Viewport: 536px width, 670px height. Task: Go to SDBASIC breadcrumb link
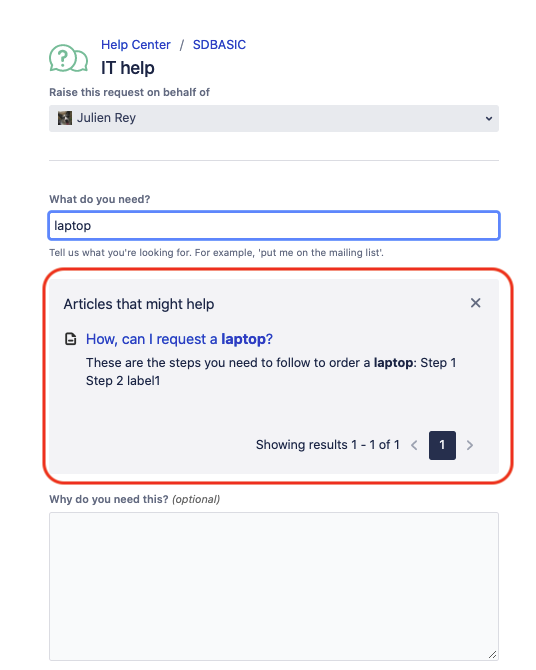[219, 44]
